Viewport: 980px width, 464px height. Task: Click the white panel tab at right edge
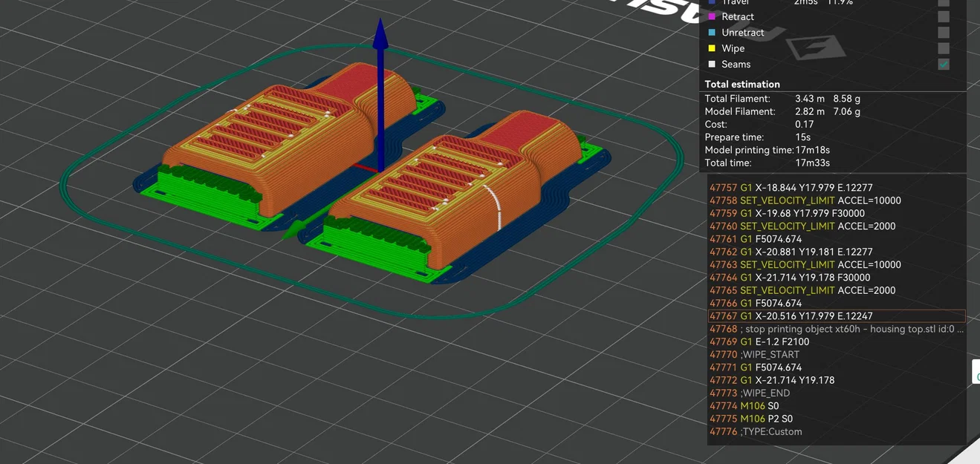pos(976,371)
